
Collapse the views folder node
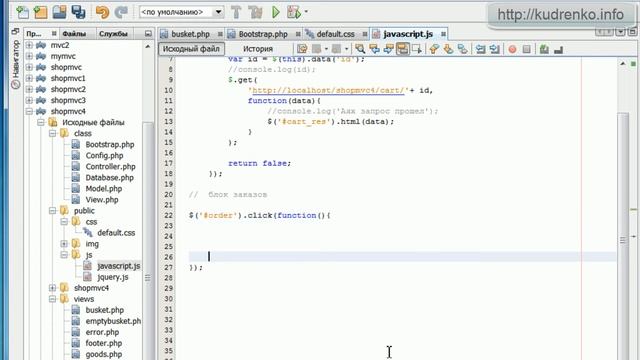pyautogui.click(x=53, y=299)
